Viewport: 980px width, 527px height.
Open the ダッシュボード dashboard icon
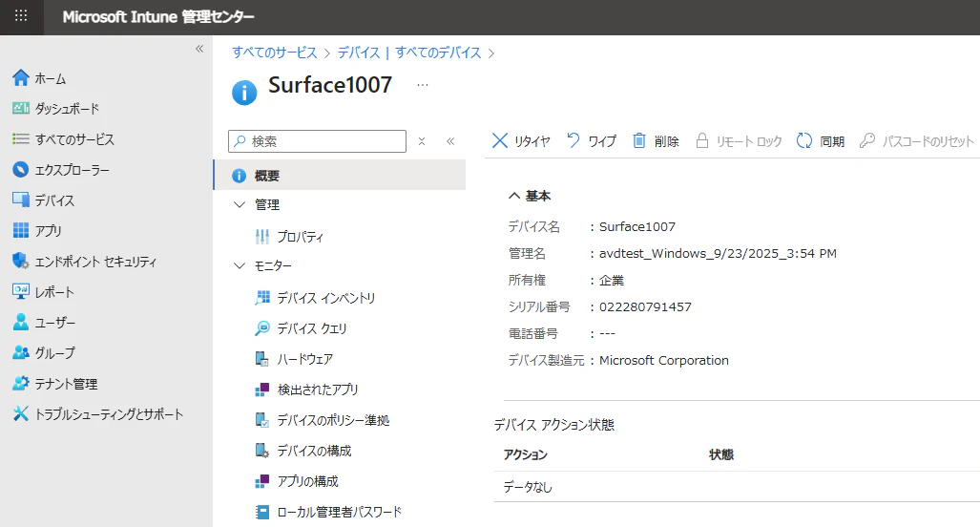tap(21, 108)
